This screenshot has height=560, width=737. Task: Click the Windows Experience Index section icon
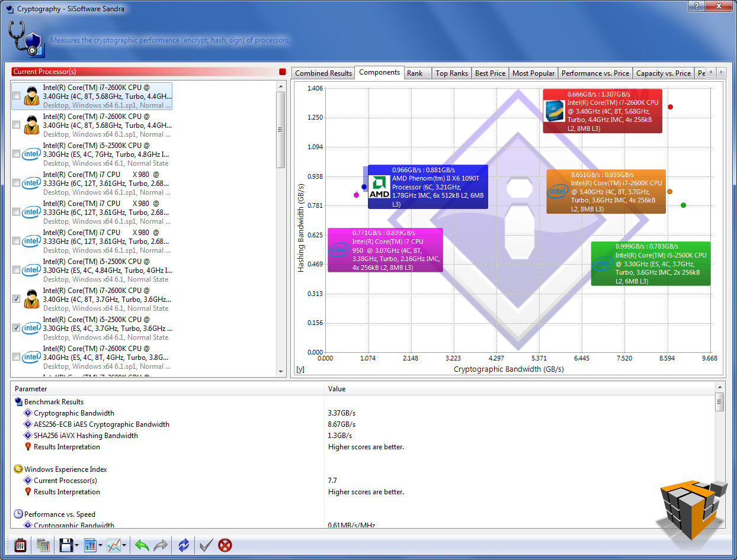pos(18,469)
